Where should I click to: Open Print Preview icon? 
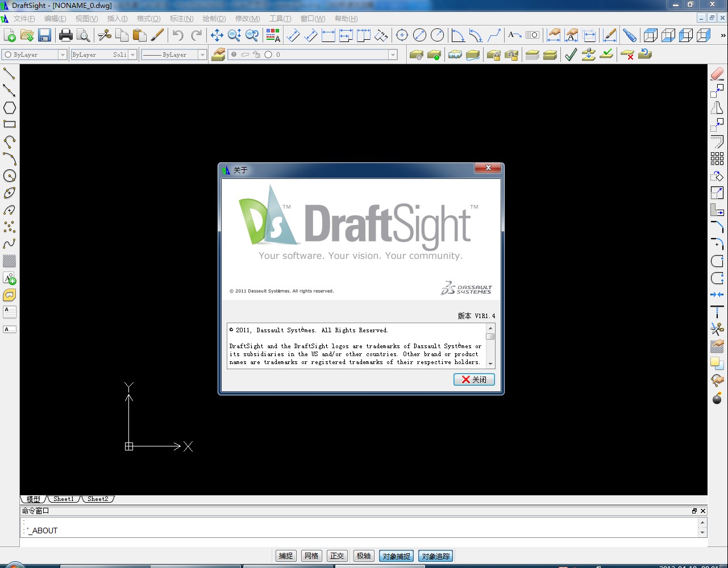(x=84, y=36)
